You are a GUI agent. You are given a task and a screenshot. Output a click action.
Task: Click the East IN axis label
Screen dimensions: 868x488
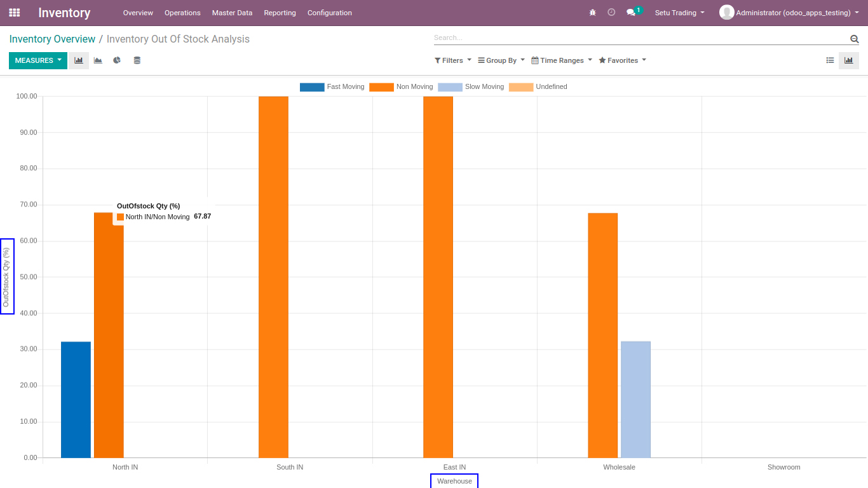point(454,467)
